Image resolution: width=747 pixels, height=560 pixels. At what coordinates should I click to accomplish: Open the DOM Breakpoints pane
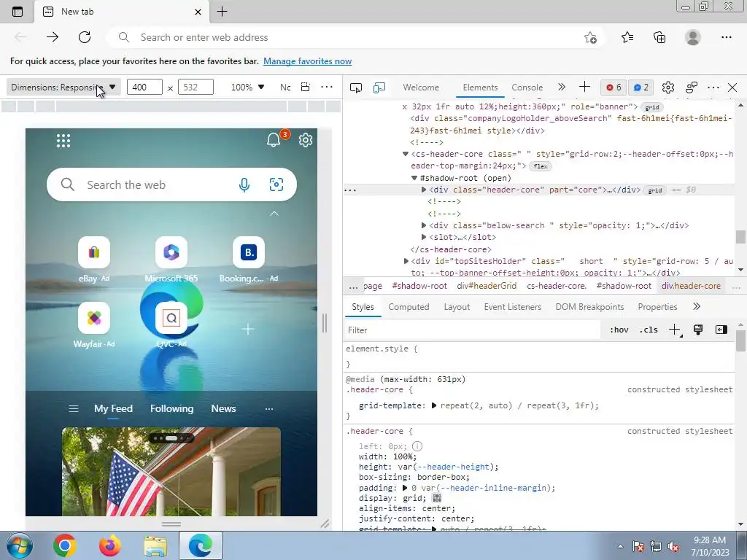point(589,307)
